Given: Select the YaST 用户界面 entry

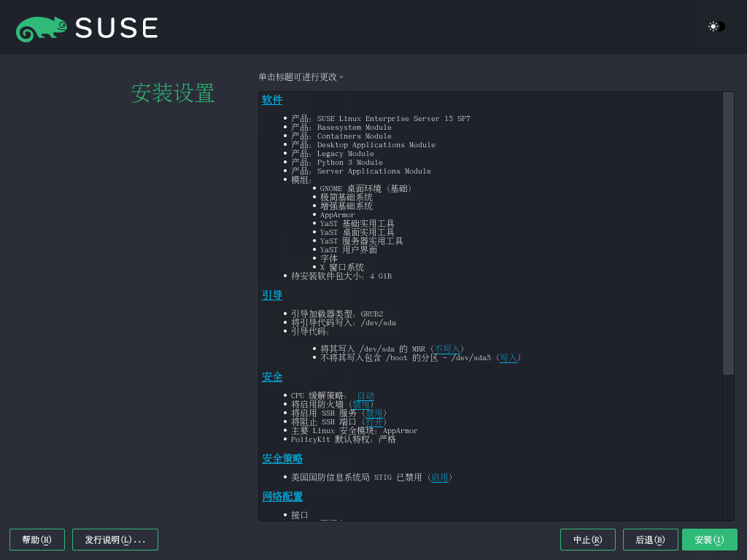Looking at the screenshot, I should point(349,250).
